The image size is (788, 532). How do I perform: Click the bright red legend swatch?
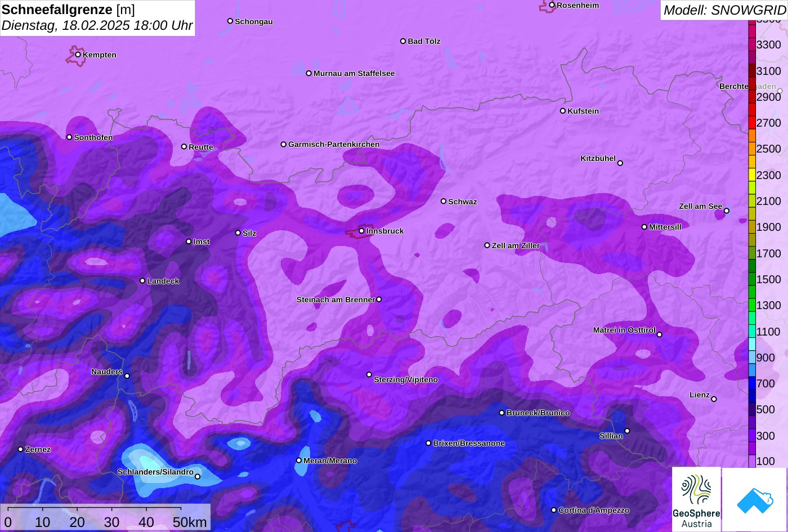[x=752, y=122]
